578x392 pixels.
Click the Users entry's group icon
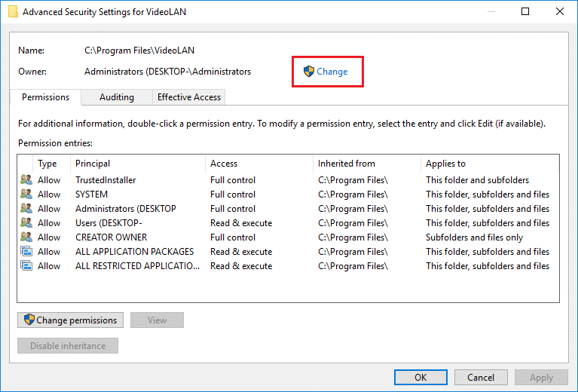click(26, 222)
